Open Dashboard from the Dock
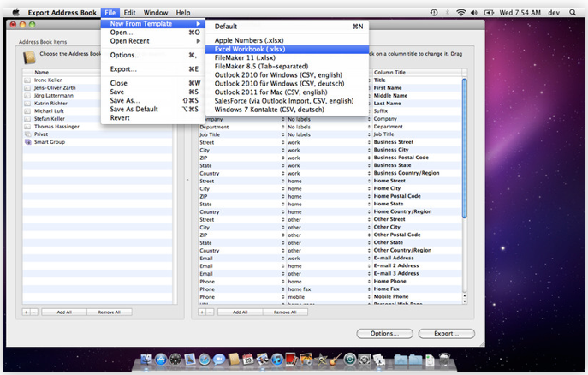 (x=175, y=360)
